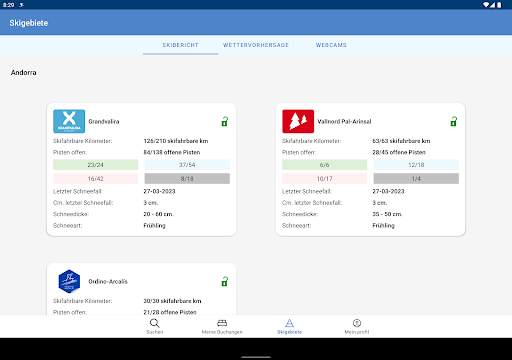Screen dimensions: 512x360
Task: Select Vallnord black pistes 1/4
Action: click(416, 179)
